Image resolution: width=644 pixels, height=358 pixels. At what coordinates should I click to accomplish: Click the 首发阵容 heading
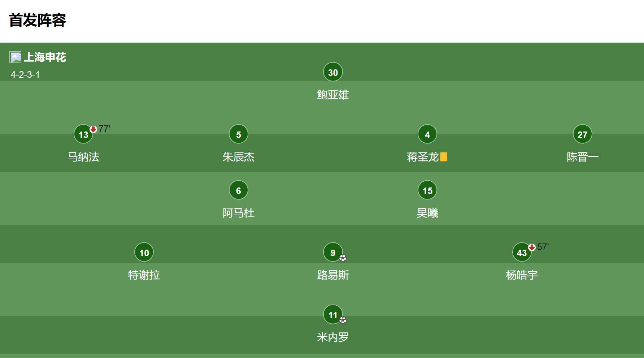pyautogui.click(x=38, y=20)
